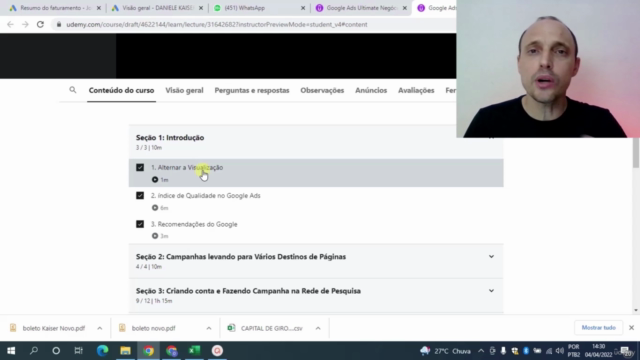Open downloaded boleto novo.pdf
The width and height of the screenshot is (640, 360).
(153, 328)
